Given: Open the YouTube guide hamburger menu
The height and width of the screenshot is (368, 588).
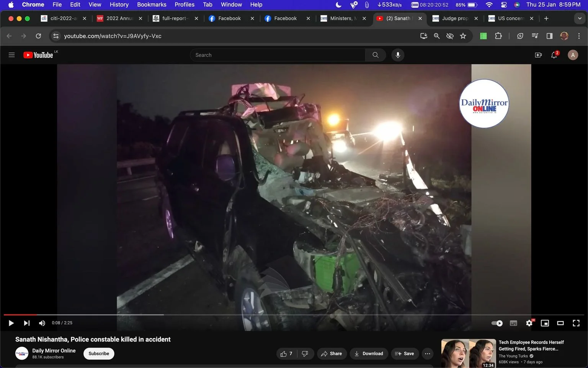Looking at the screenshot, I should [x=11, y=55].
